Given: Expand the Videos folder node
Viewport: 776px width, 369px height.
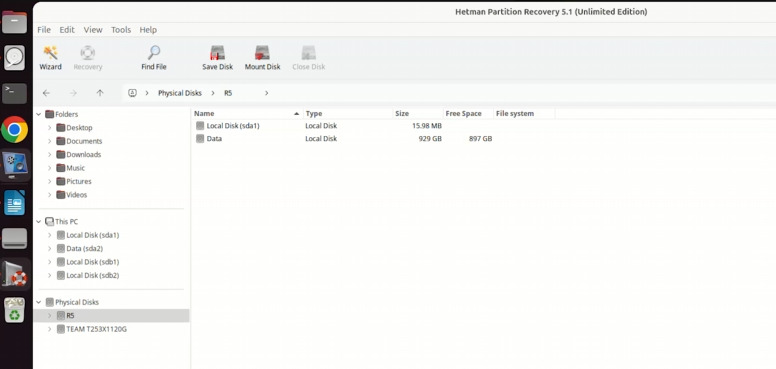Looking at the screenshot, I should tap(49, 195).
